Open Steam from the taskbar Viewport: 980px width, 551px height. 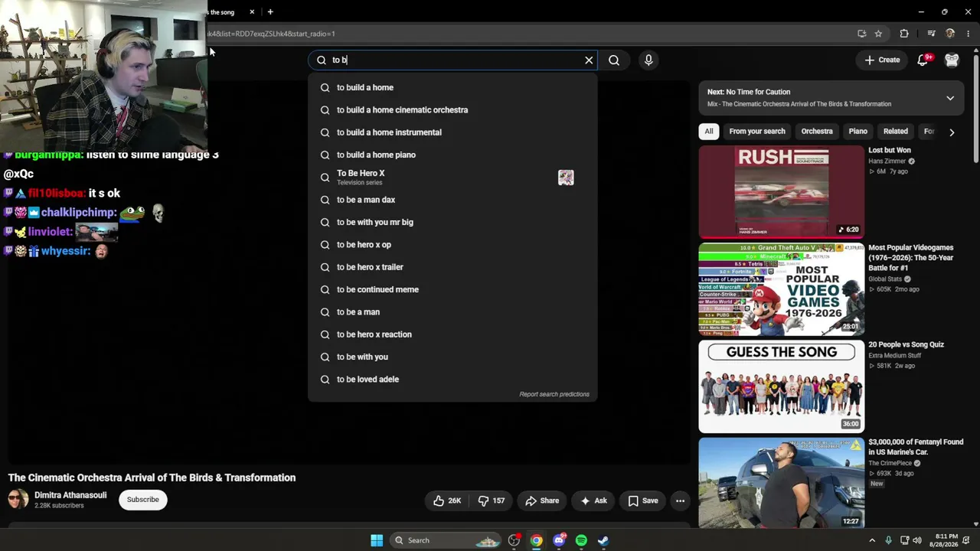pos(603,540)
